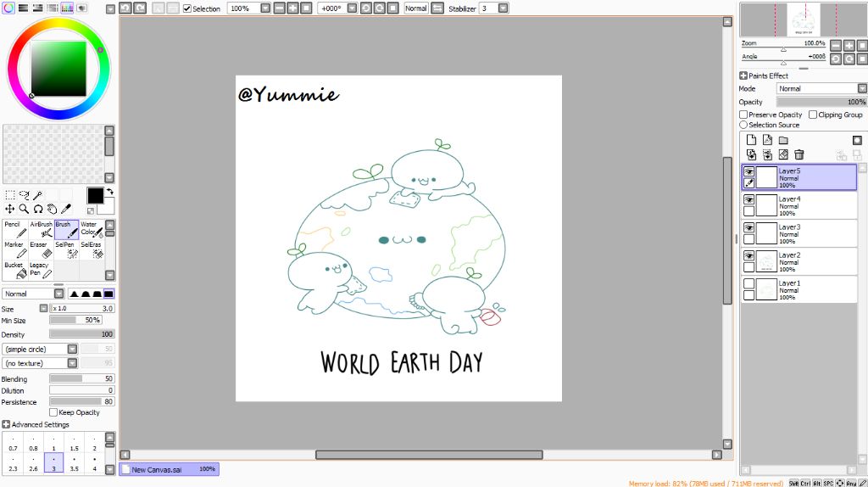Enable Preserve Opacity checkbox
This screenshot has width=868, height=487.
click(743, 115)
